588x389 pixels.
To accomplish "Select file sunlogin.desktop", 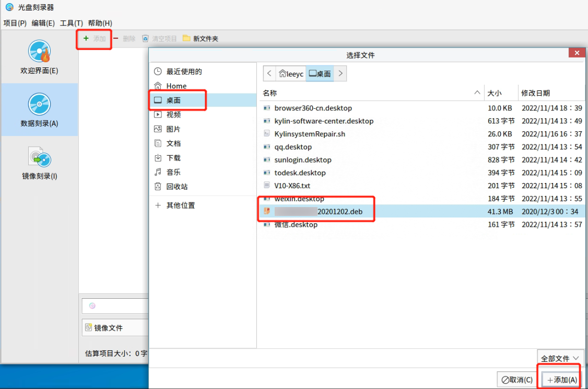I will [x=422, y=159].
